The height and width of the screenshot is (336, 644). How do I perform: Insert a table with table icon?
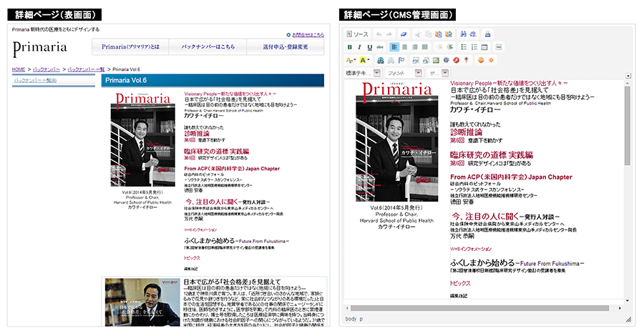point(484,47)
